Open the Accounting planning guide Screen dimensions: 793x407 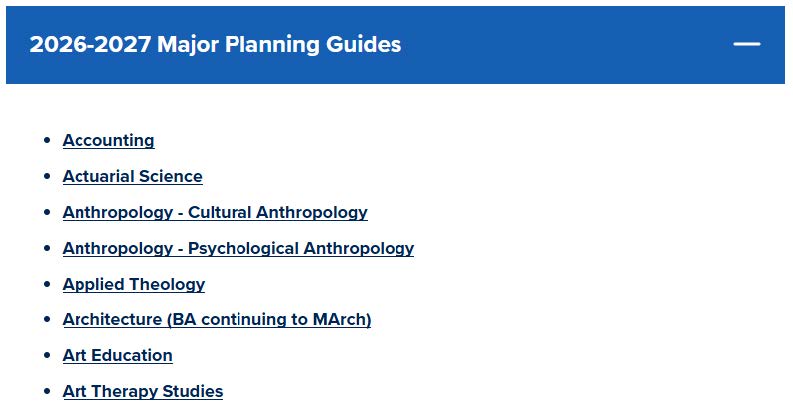coord(108,141)
